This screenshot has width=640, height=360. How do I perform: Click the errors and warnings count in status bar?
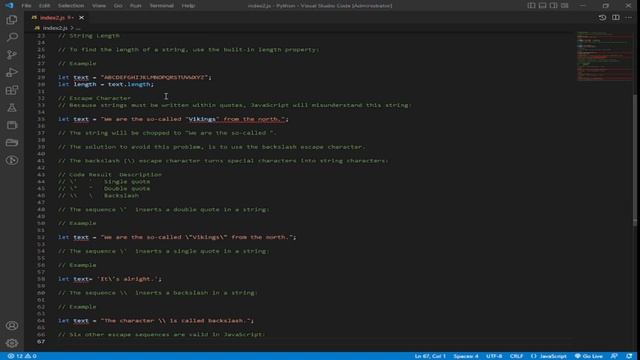(22, 356)
